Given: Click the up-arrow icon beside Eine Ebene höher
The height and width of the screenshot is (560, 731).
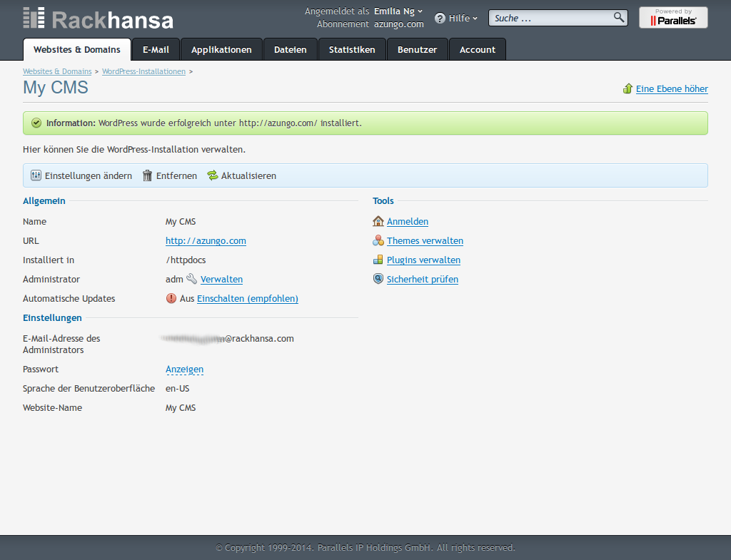Looking at the screenshot, I should pyautogui.click(x=627, y=88).
